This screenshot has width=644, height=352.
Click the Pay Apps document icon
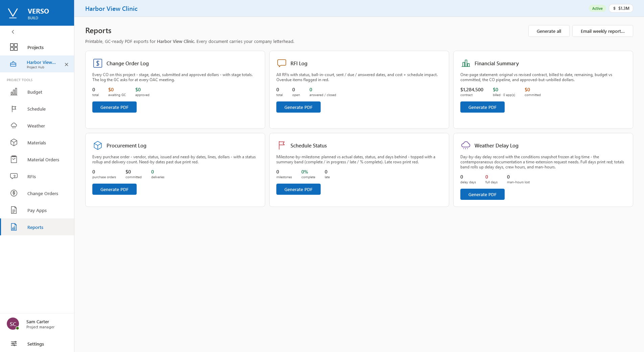tap(14, 210)
